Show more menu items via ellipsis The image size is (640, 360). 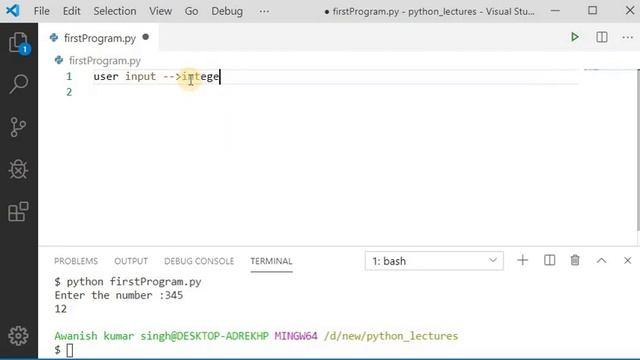(x=264, y=11)
